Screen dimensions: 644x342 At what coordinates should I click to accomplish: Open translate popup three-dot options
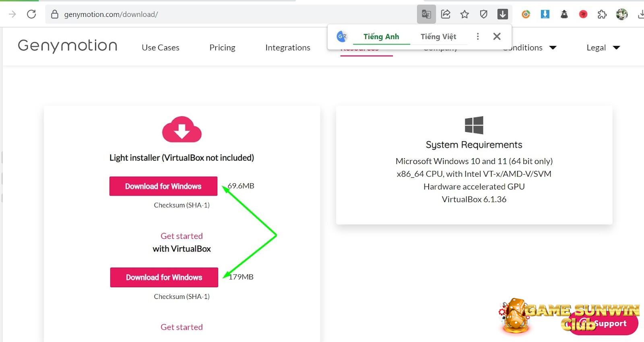point(478,37)
